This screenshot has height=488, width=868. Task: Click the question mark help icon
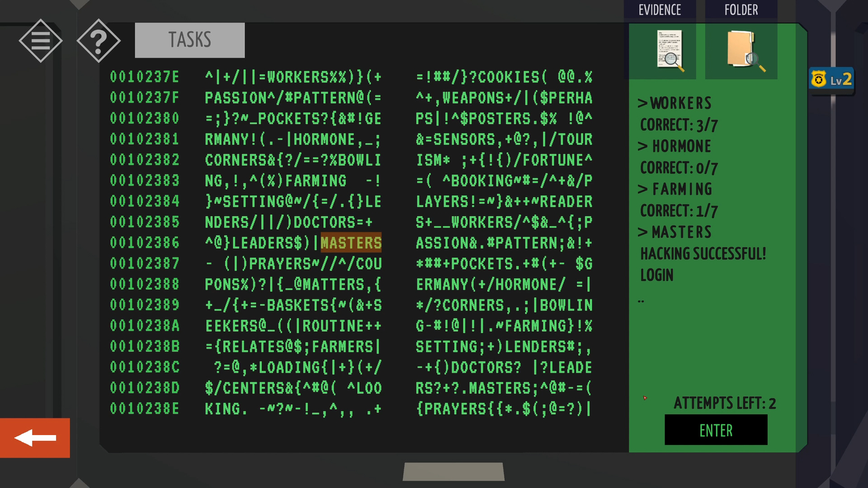click(99, 41)
